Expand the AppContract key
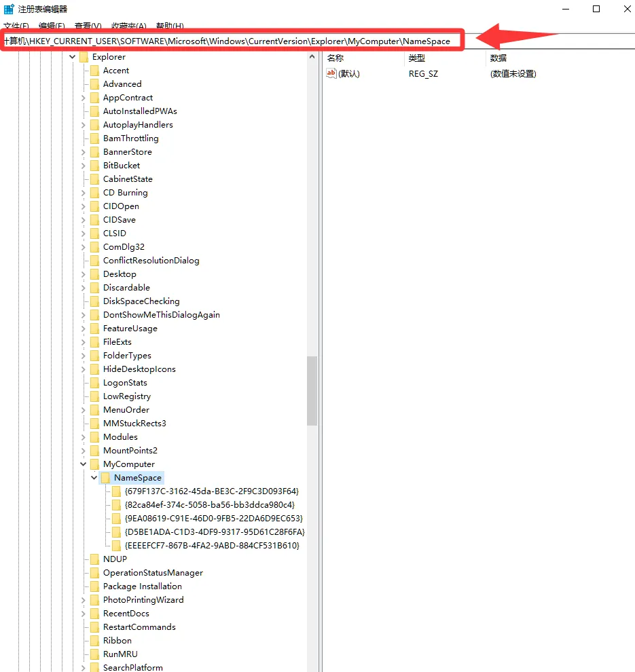The height and width of the screenshot is (672, 635). tap(83, 98)
